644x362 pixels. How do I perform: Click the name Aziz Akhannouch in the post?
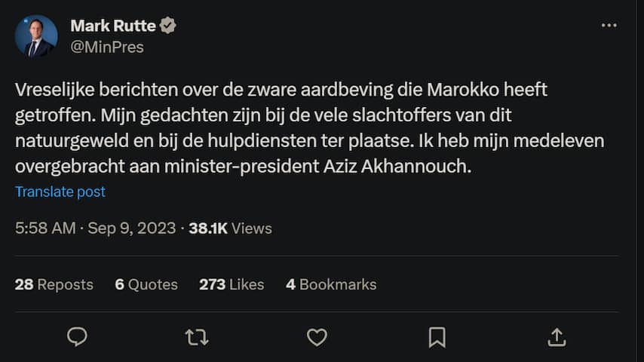[x=407, y=167]
